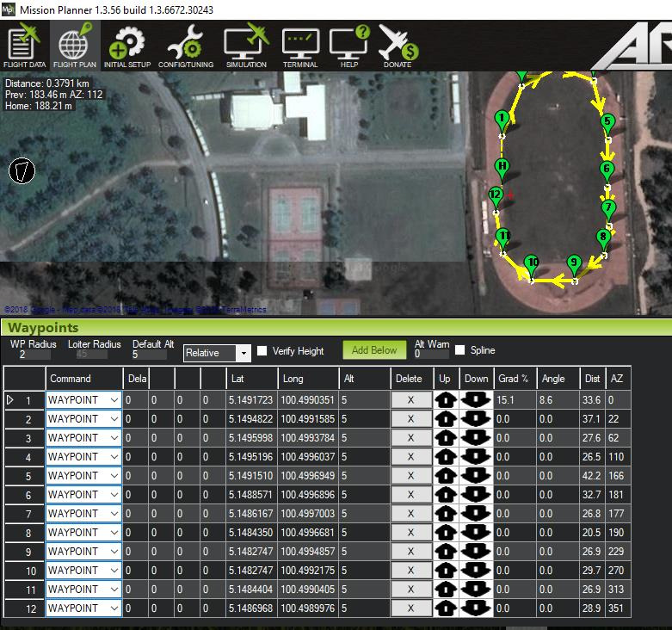Image resolution: width=672 pixels, height=630 pixels.
Task: Open the Terminal screen
Action: point(300,46)
